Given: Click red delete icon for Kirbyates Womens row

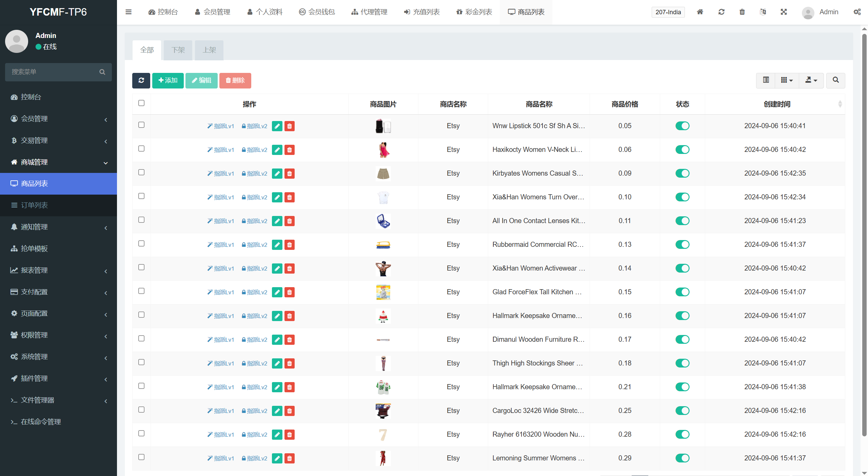Looking at the screenshot, I should point(290,174).
